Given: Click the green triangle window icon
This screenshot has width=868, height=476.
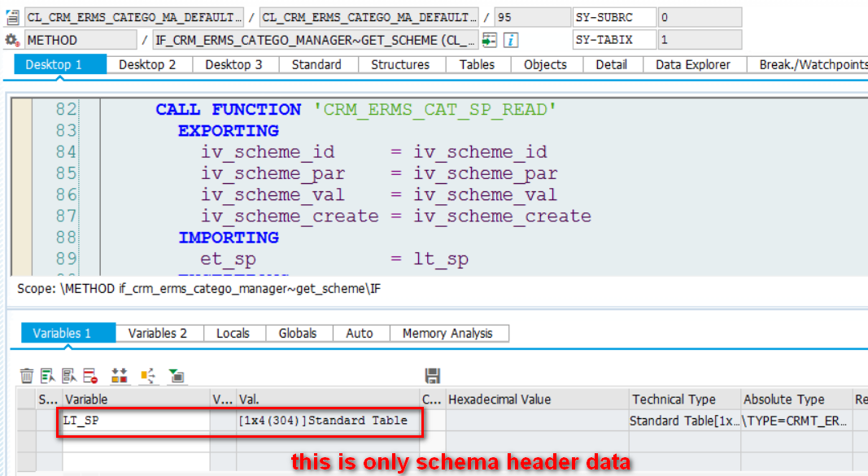Looking at the screenshot, I should 177,376.
